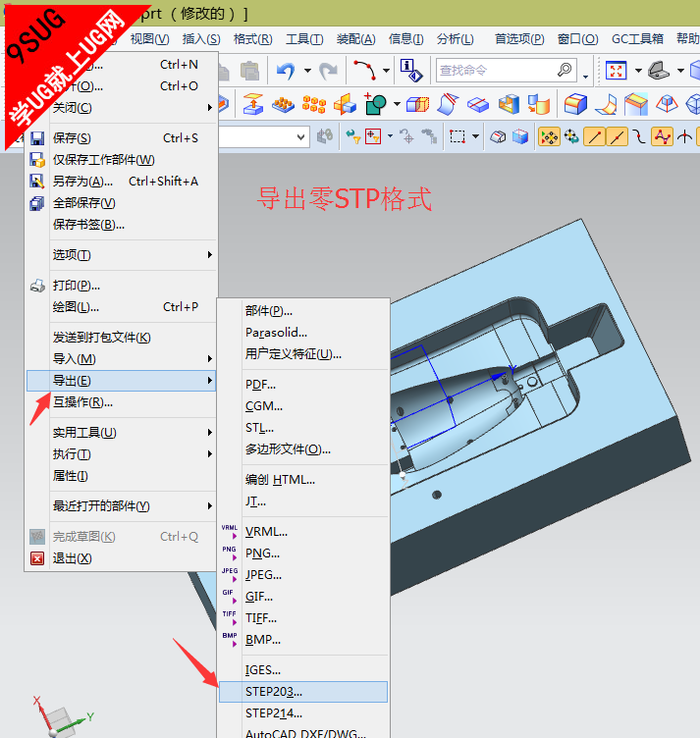Screen dimensions: 700x738
Task: Select the Unite boolean icon
Action: [376, 104]
